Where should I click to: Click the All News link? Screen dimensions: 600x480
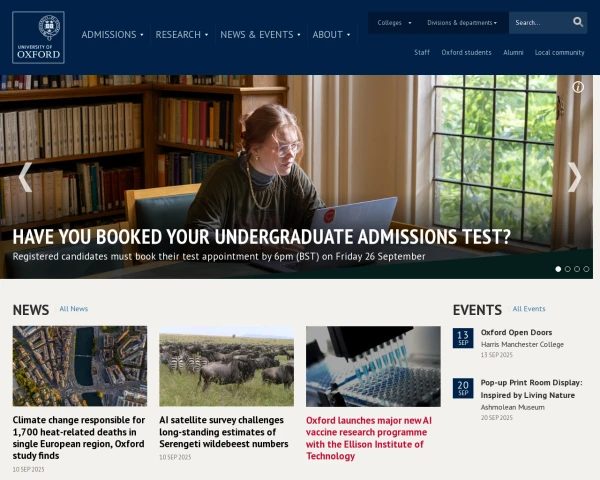pos(73,309)
